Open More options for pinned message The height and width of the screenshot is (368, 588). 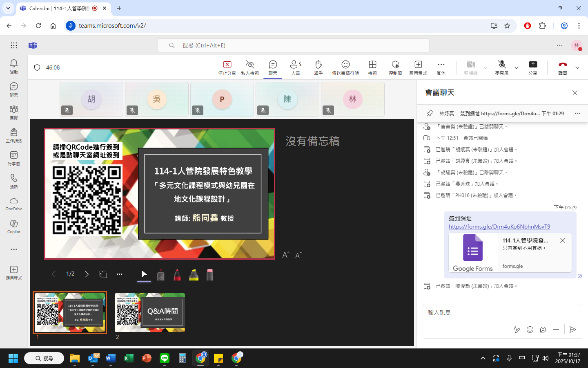pyautogui.click(x=577, y=113)
